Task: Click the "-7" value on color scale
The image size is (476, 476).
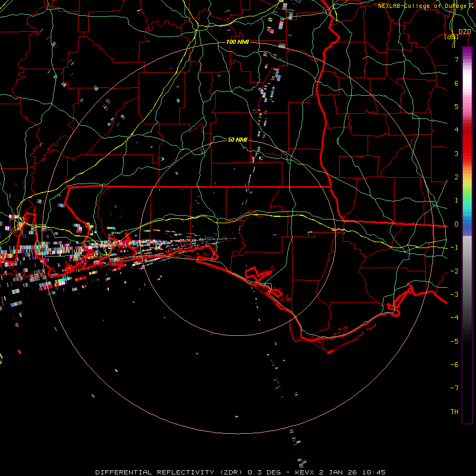Action: pos(454,388)
